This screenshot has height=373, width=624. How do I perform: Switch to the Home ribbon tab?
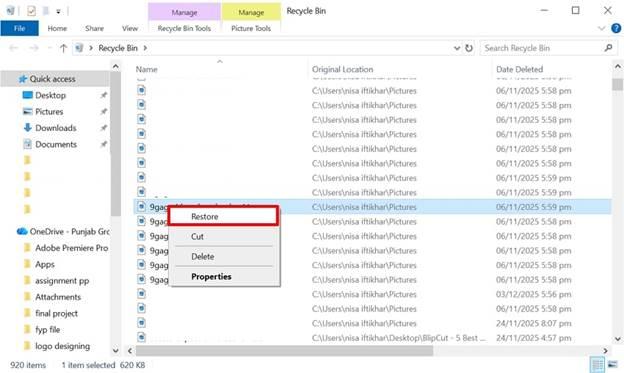pos(57,28)
